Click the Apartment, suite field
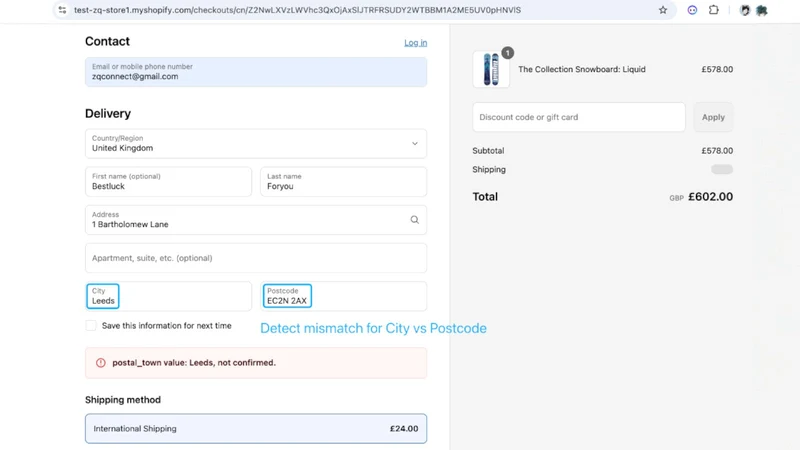Image resolution: width=800 pixels, height=450 pixels. tap(256, 258)
